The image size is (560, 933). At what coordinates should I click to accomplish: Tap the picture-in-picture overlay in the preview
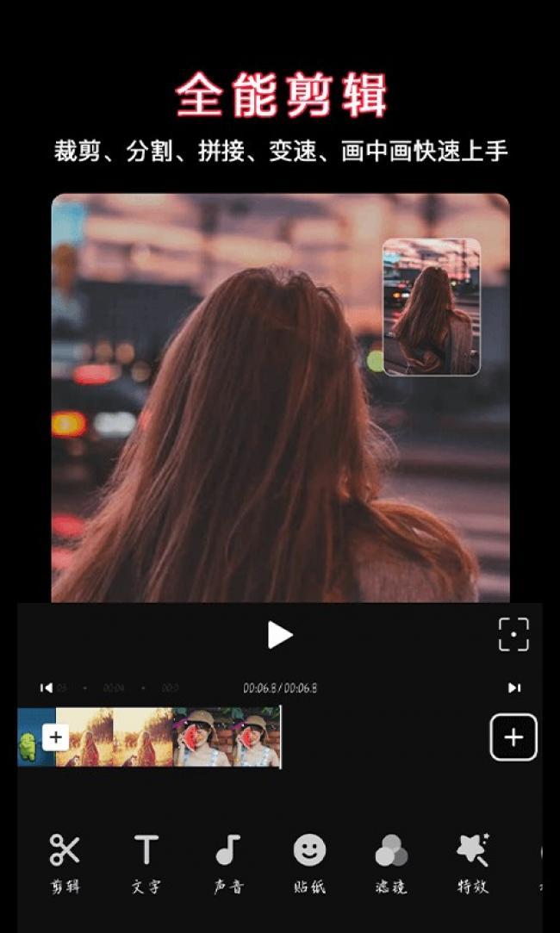click(432, 307)
